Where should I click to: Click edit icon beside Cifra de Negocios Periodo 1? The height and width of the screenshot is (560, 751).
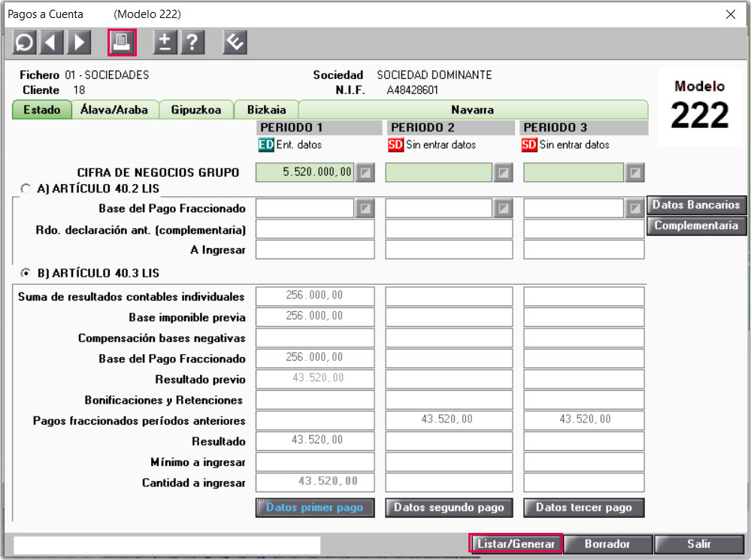click(x=365, y=172)
